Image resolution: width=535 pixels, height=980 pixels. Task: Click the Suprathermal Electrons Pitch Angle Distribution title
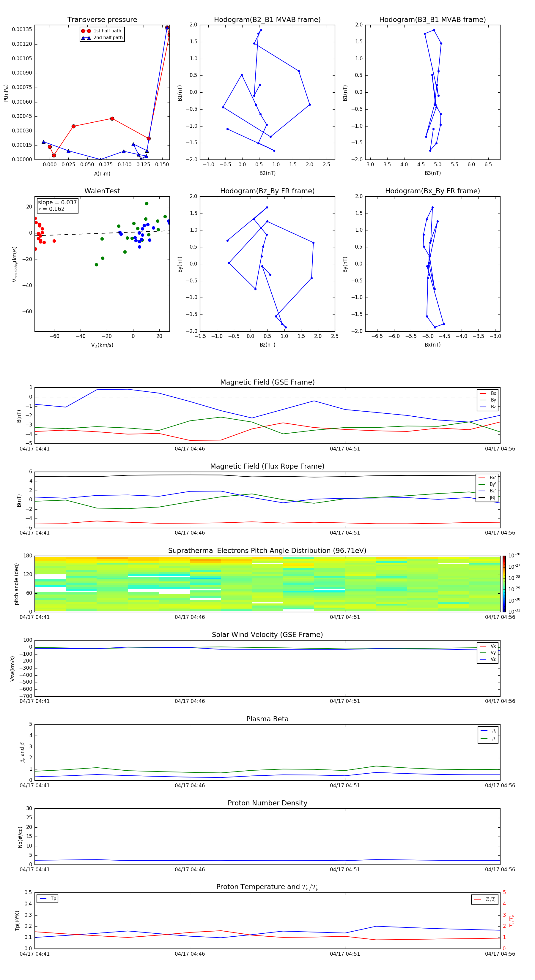pyautogui.click(x=267, y=551)
